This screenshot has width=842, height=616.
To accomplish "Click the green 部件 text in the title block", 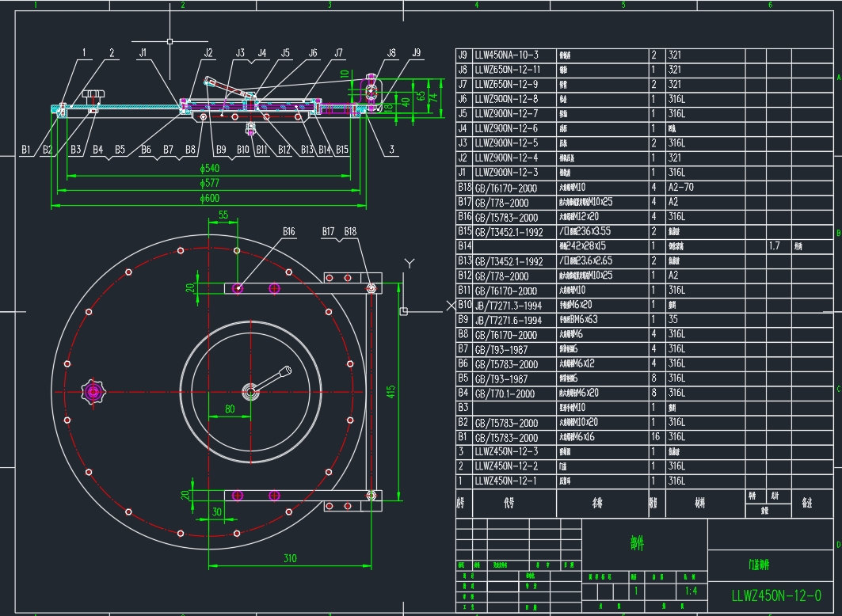I will tap(637, 544).
